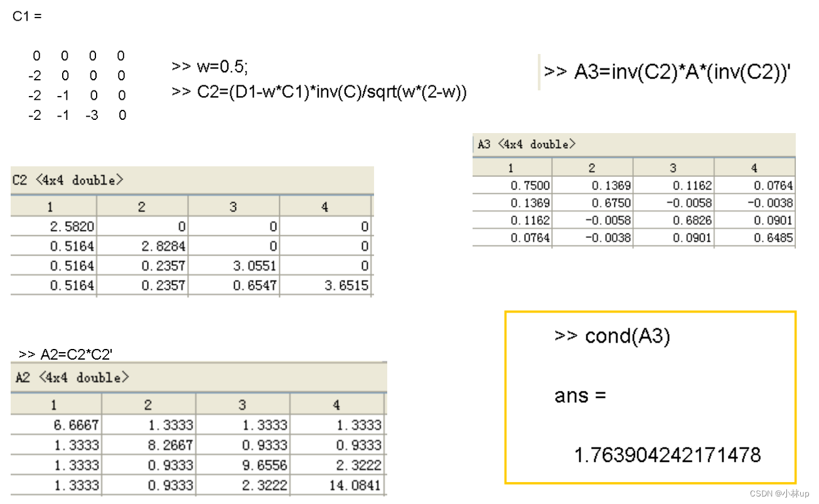
Task: Click the 'A2 <4x4 double>' variable title
Action: (72, 377)
